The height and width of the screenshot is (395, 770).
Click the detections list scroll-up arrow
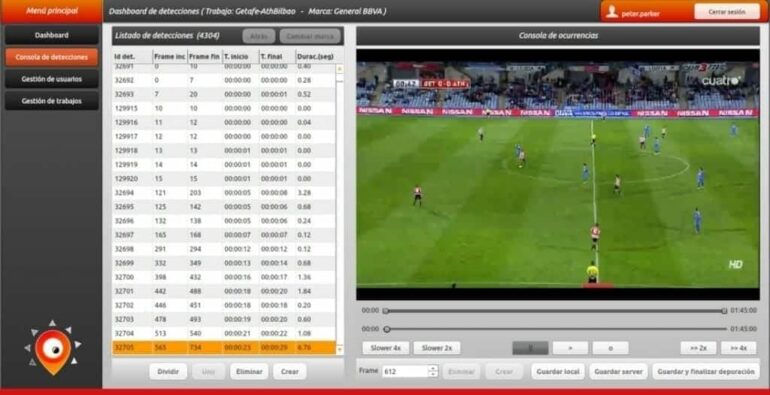340,69
